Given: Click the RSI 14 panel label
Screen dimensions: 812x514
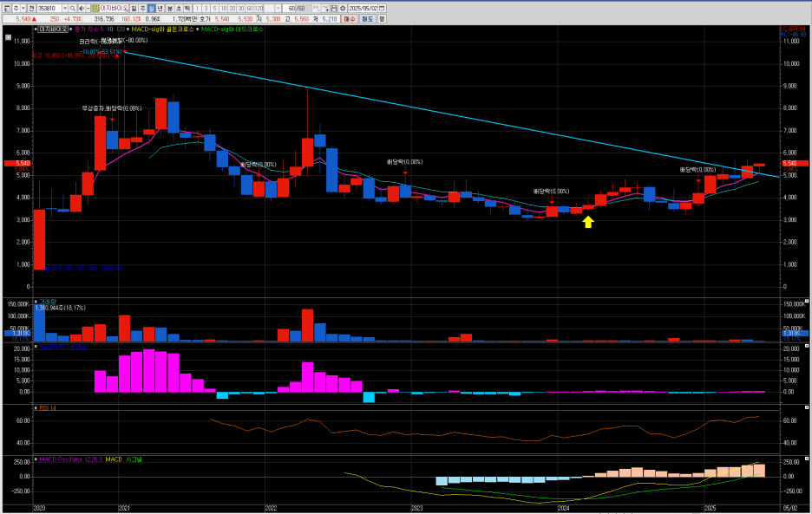Looking at the screenshot, I should point(48,408).
